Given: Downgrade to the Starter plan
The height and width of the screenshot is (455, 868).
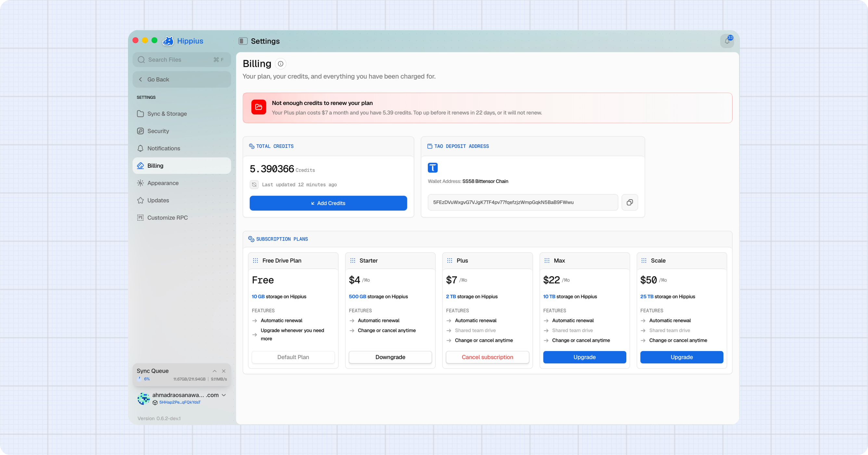Looking at the screenshot, I should tap(390, 357).
